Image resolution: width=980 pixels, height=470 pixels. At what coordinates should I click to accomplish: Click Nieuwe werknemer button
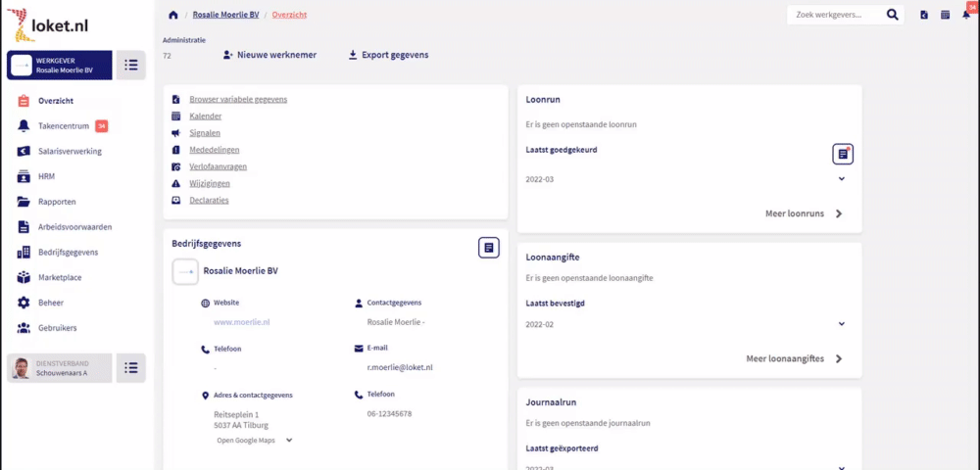[x=270, y=55]
